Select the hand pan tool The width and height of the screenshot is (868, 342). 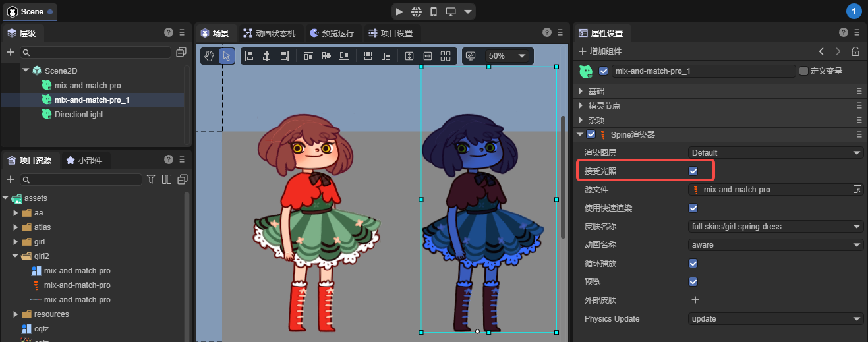point(209,56)
